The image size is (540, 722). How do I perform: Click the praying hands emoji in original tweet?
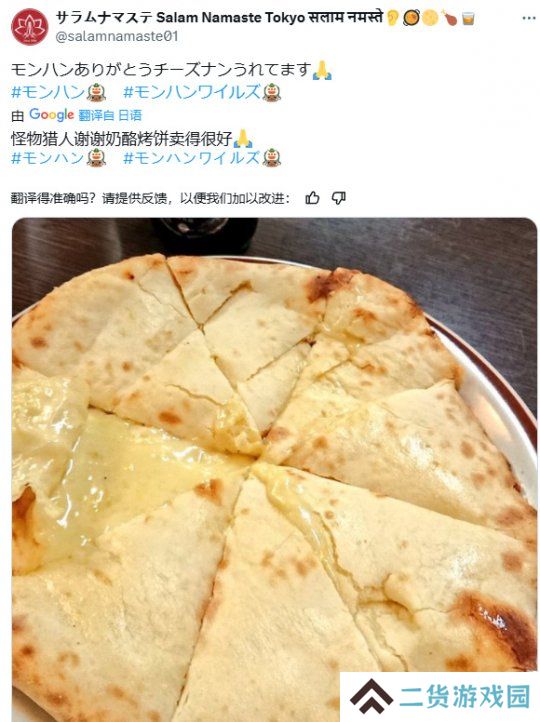point(322,70)
